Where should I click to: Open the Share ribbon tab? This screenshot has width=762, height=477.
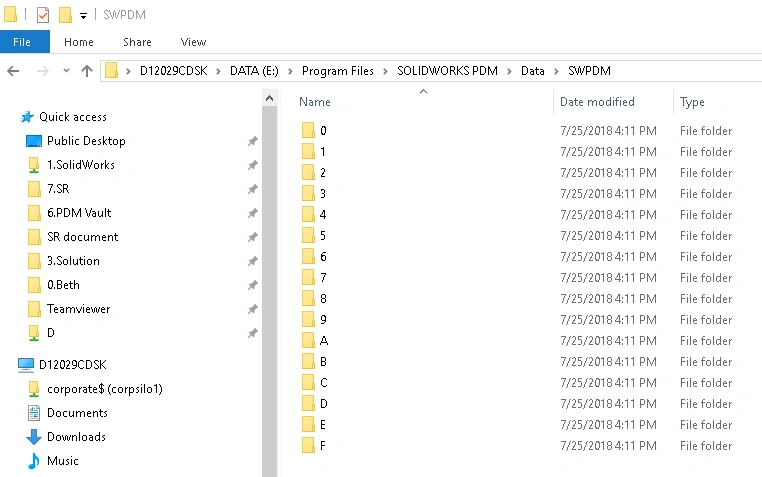137,42
